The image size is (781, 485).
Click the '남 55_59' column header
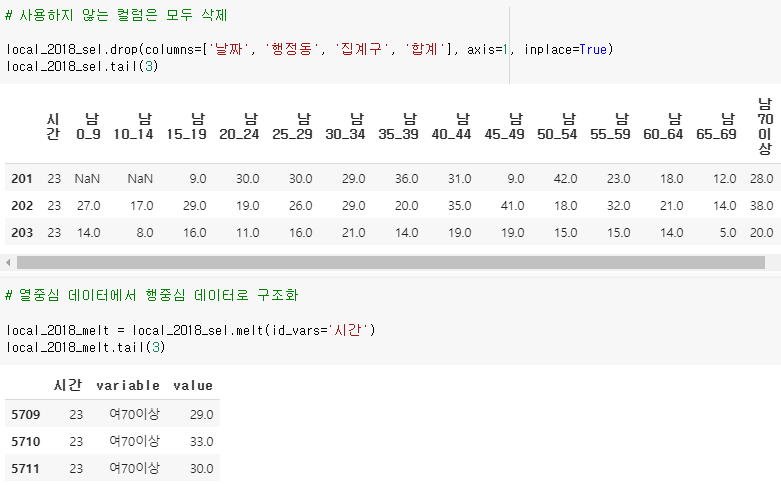tap(610, 126)
